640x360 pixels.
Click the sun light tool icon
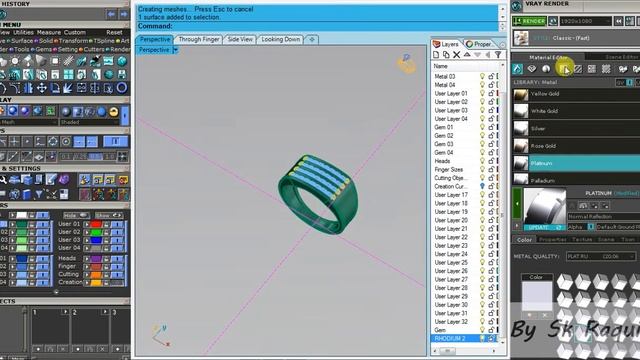coord(15,61)
